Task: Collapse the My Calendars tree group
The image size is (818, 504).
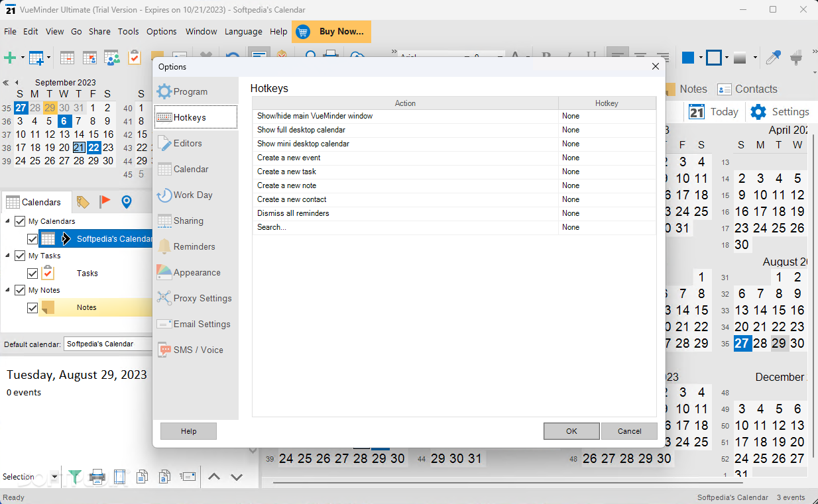Action: pyautogui.click(x=8, y=221)
